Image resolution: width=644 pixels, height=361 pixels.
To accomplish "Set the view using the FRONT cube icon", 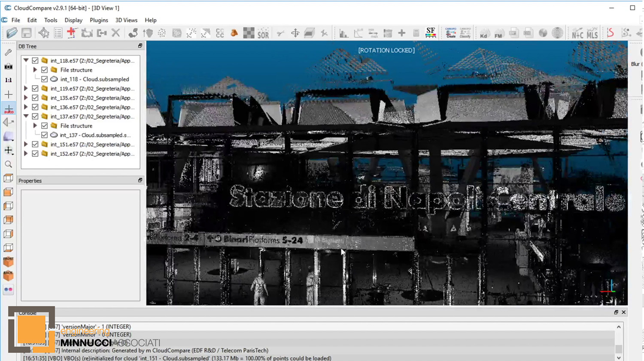I will coord(8,262).
